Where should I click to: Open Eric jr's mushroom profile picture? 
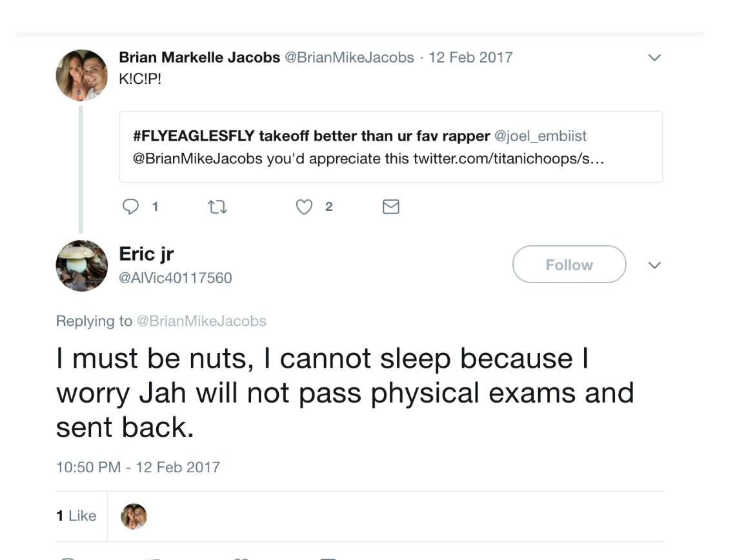[x=82, y=266]
